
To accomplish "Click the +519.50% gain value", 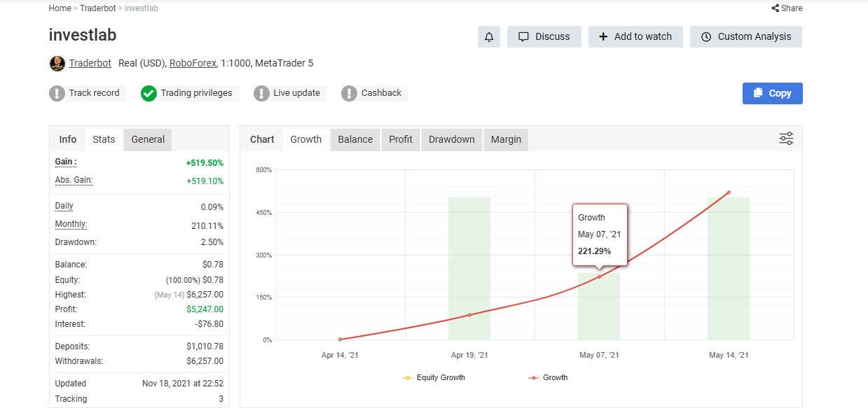I will (205, 163).
